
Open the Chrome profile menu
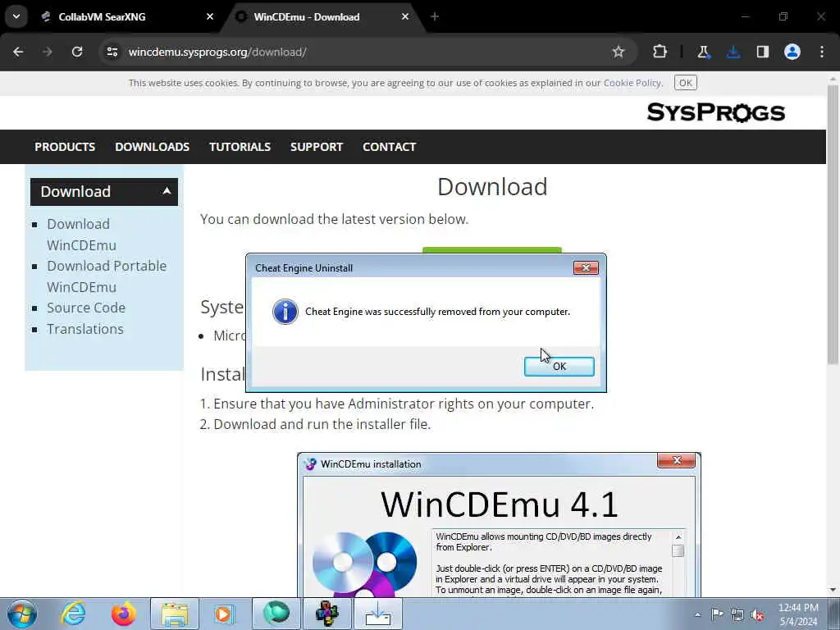tap(792, 52)
